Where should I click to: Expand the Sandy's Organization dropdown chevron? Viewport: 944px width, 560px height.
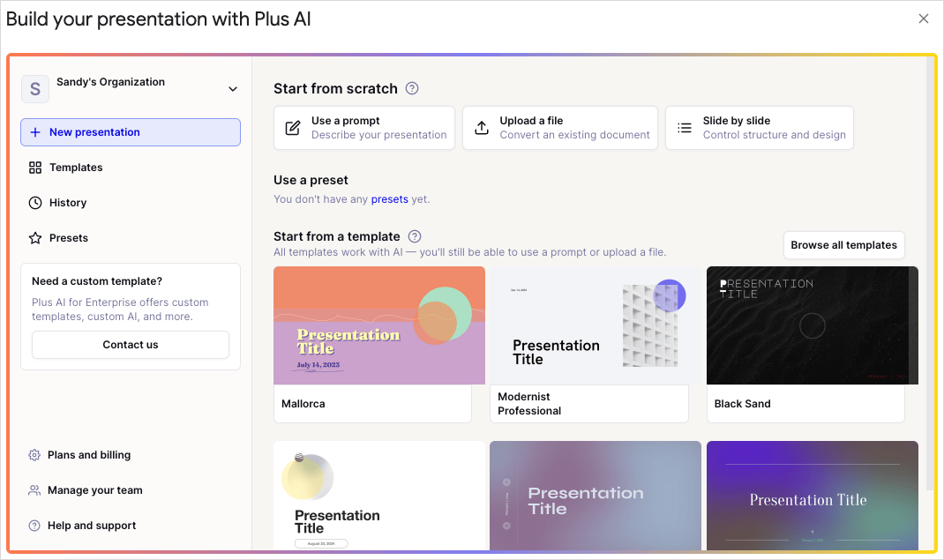pos(233,89)
